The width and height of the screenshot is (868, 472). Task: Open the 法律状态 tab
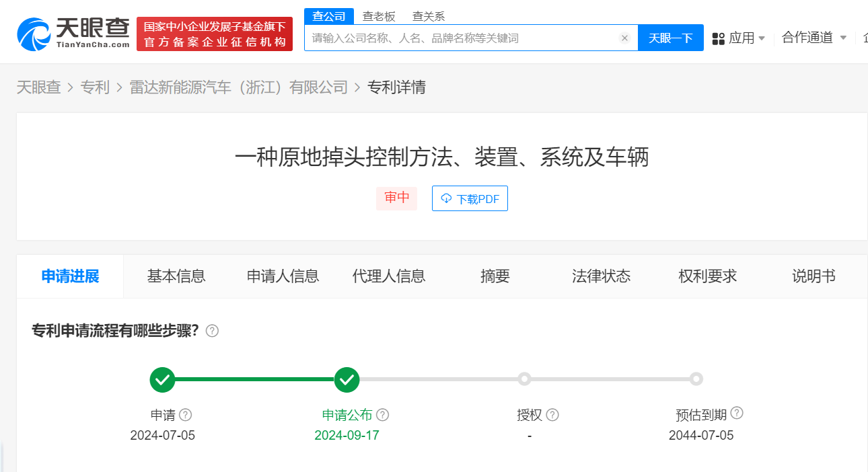[x=601, y=276]
